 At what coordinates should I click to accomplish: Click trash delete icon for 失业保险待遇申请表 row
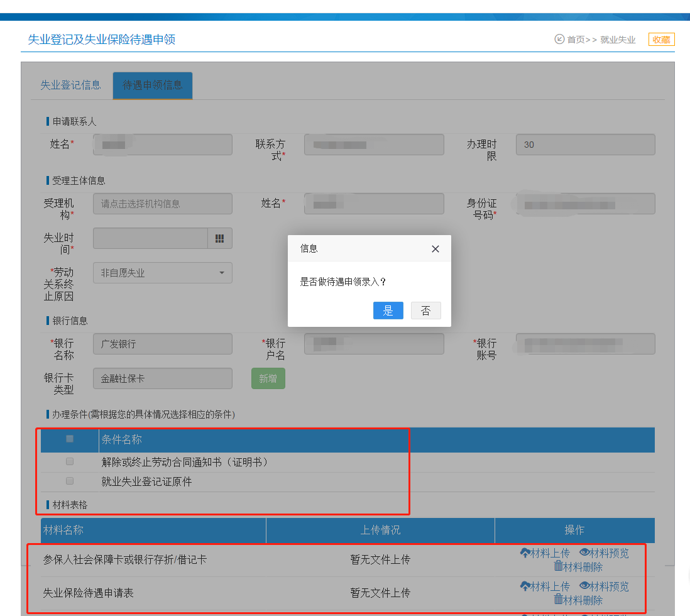(x=558, y=600)
